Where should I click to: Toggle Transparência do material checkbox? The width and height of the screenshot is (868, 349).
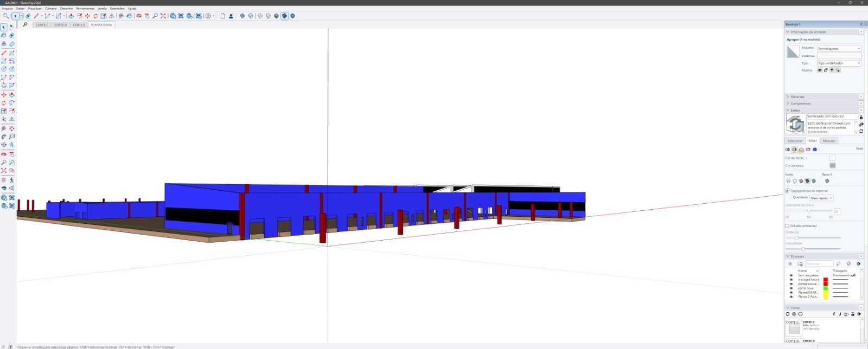[787, 191]
